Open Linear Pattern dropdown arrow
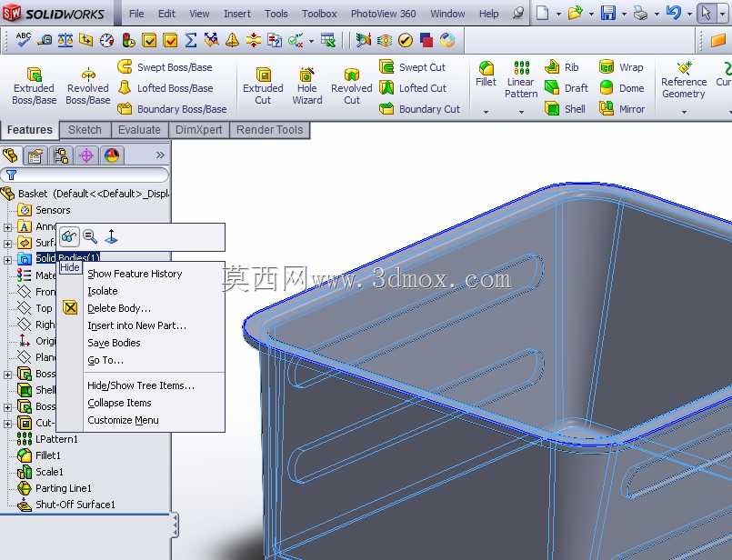Viewport: 732px width, 560px height. click(x=521, y=112)
